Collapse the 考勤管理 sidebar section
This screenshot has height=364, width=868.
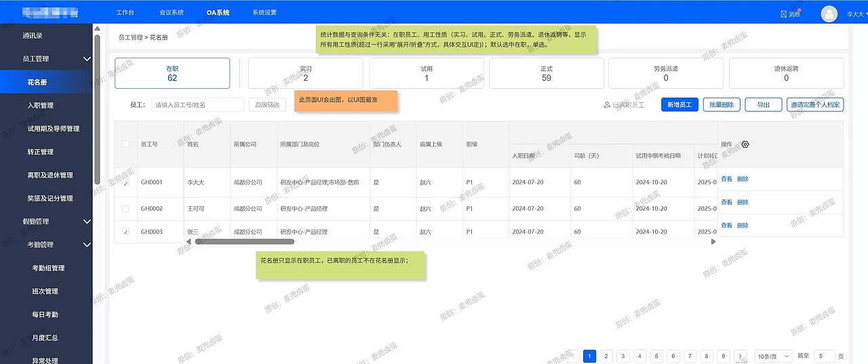pyautogui.click(x=87, y=245)
